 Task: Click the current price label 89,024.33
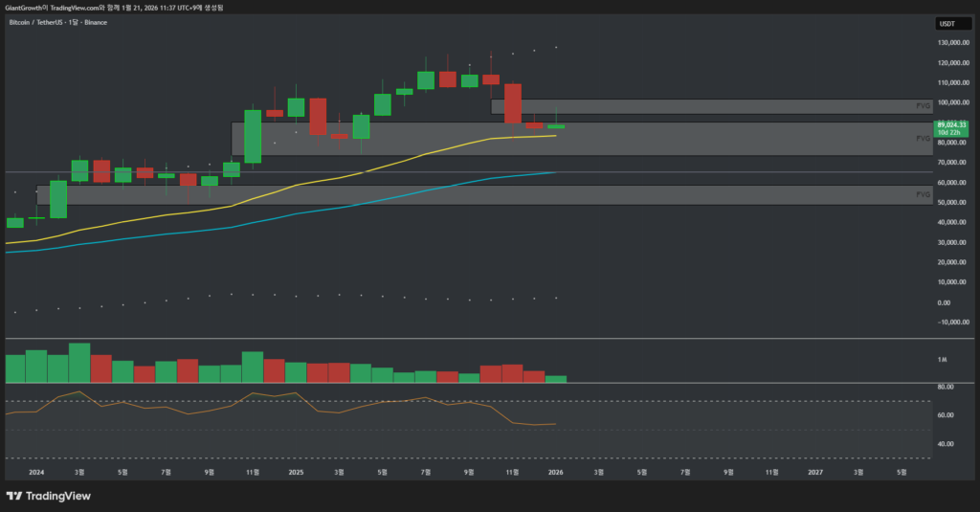[x=949, y=124]
